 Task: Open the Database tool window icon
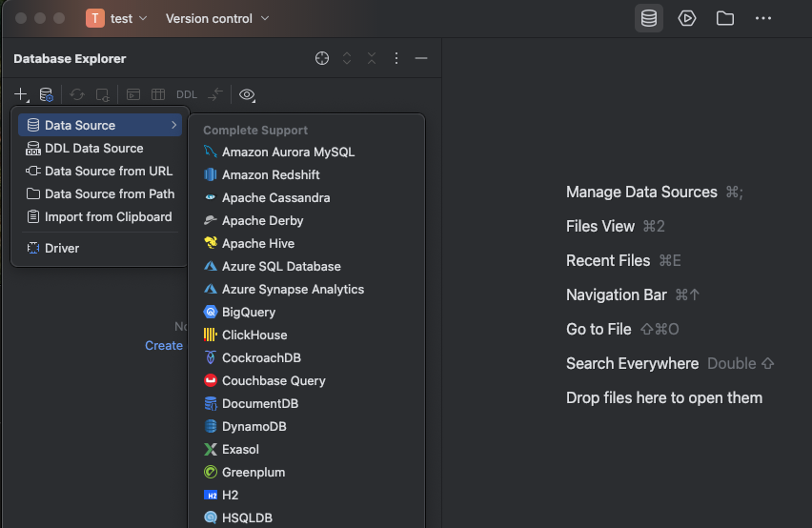point(649,18)
